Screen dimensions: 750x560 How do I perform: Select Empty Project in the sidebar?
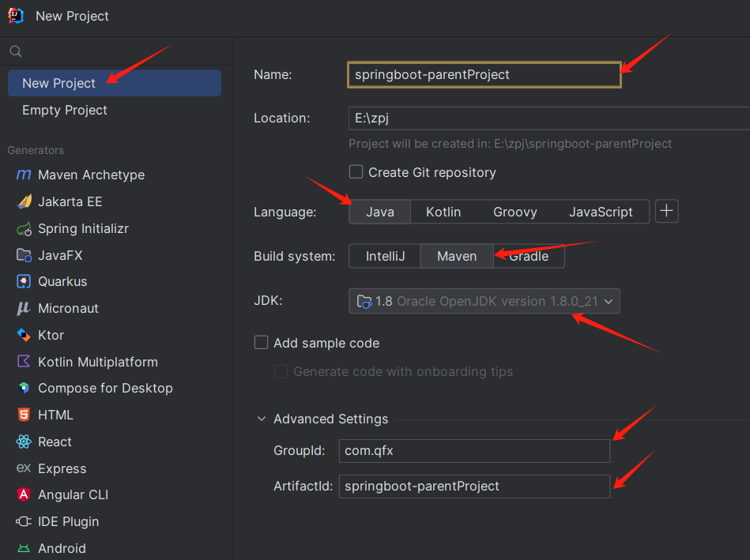(x=65, y=110)
